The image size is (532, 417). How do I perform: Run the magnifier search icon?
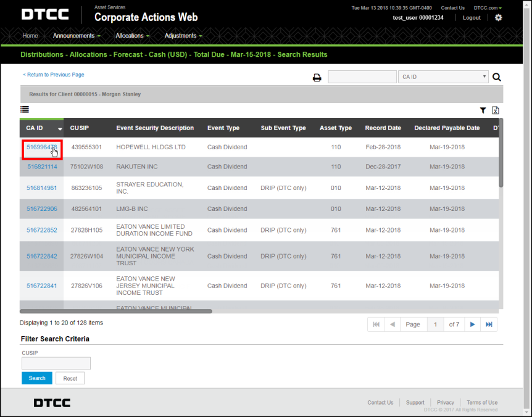point(497,77)
